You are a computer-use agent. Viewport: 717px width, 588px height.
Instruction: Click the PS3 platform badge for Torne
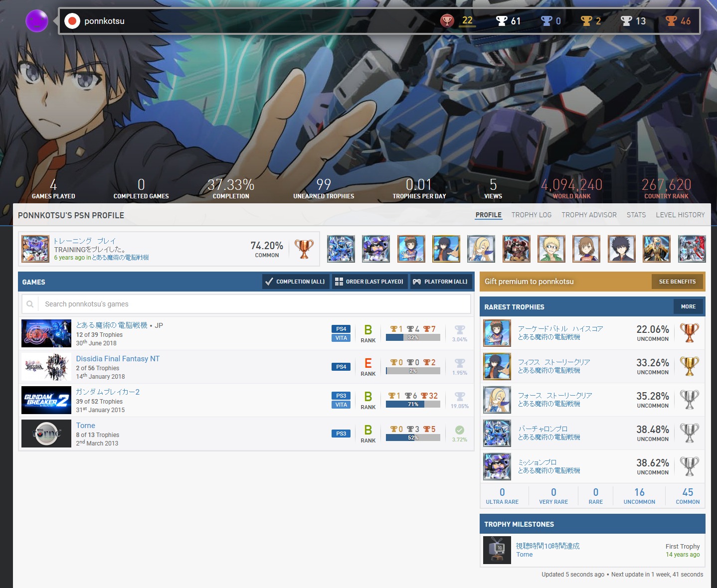point(341,434)
